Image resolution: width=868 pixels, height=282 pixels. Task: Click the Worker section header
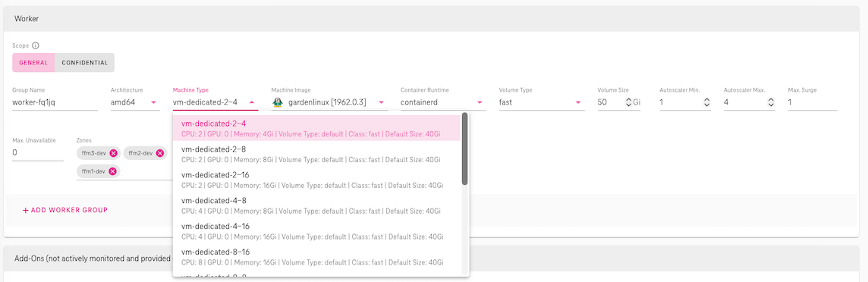click(432, 19)
